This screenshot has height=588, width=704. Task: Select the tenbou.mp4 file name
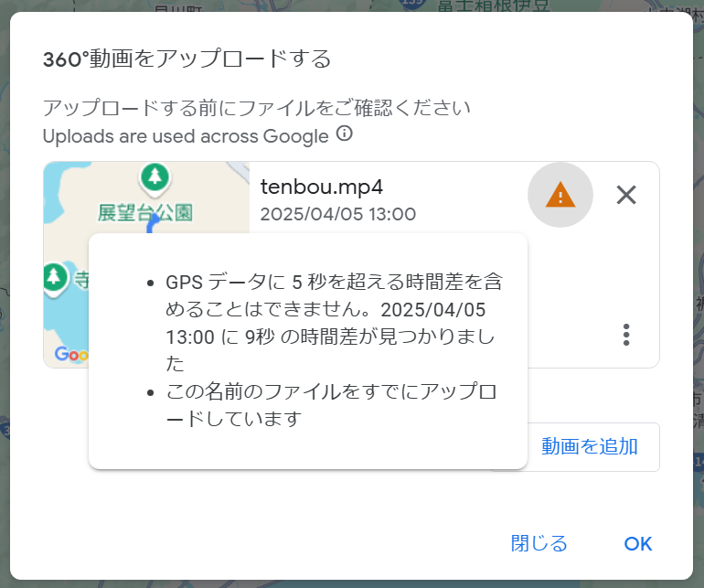pyautogui.click(x=322, y=187)
